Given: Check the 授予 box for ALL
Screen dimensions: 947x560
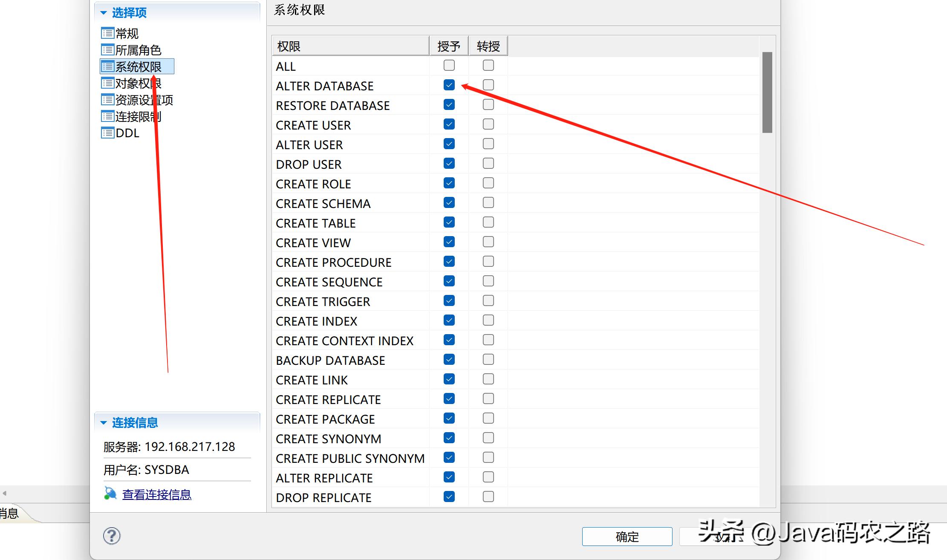Looking at the screenshot, I should [x=449, y=66].
